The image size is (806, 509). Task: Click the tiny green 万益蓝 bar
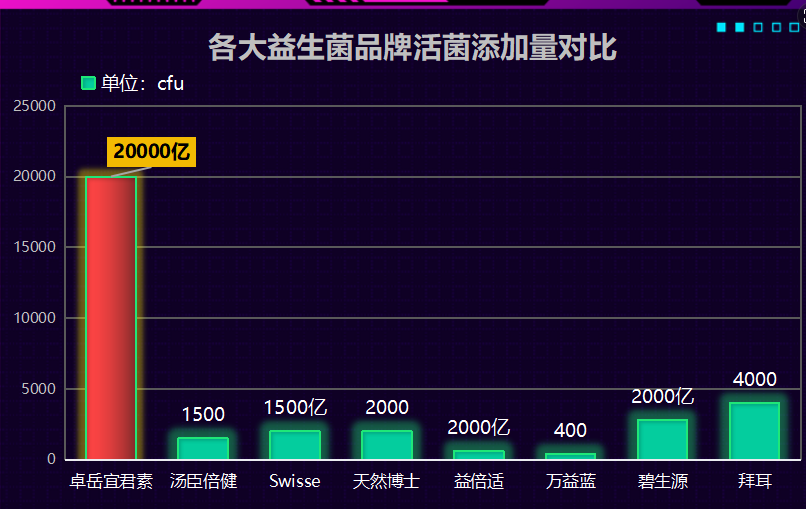pos(571,456)
